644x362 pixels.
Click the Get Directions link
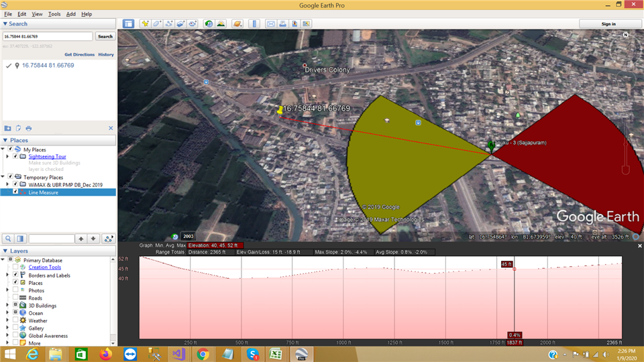click(x=79, y=54)
